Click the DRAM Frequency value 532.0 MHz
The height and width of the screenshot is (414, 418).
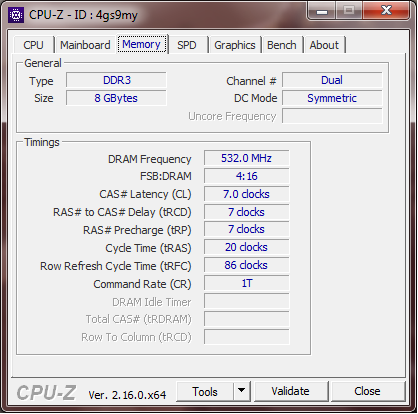pos(247,158)
